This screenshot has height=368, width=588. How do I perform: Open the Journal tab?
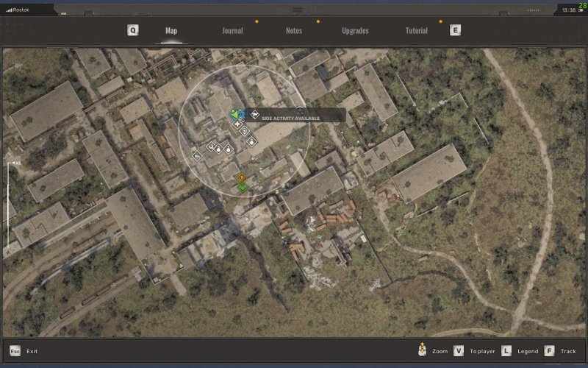232,31
